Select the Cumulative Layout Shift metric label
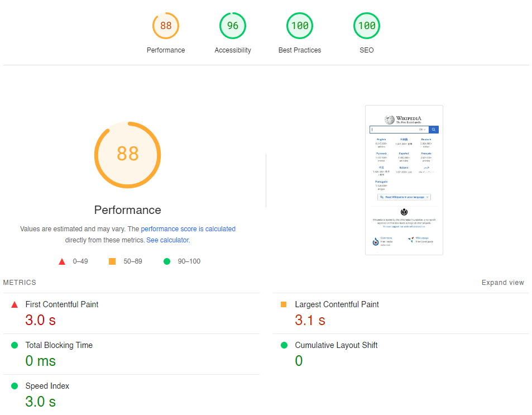 tap(336, 345)
